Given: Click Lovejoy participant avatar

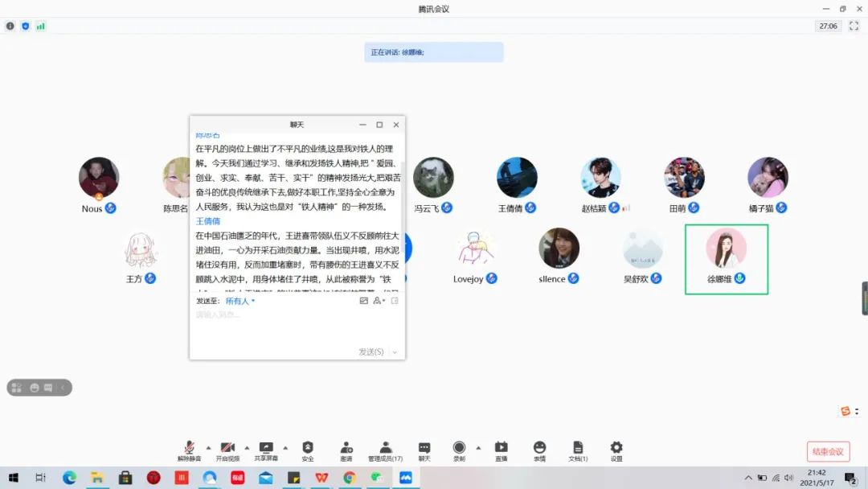Looking at the screenshot, I should (476, 248).
